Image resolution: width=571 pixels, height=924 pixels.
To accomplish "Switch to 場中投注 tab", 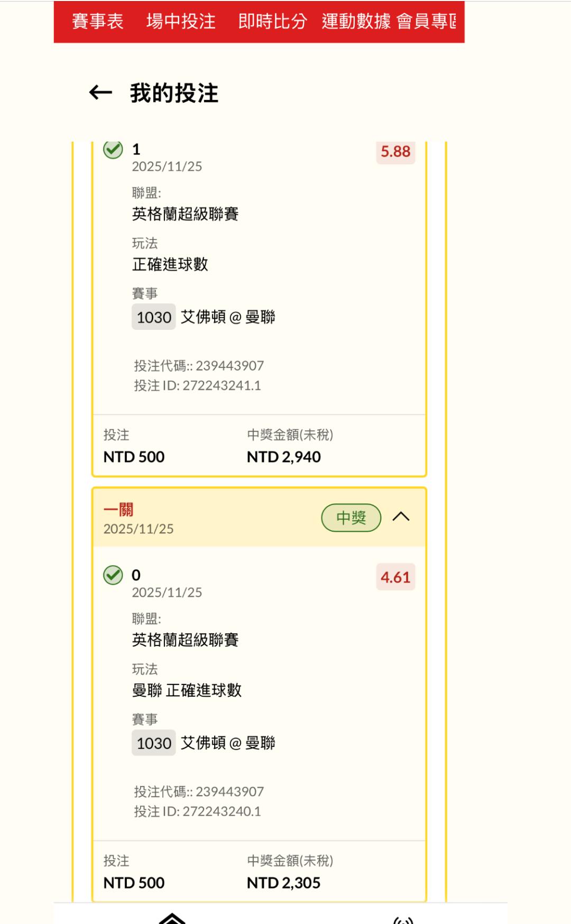I will point(181,22).
